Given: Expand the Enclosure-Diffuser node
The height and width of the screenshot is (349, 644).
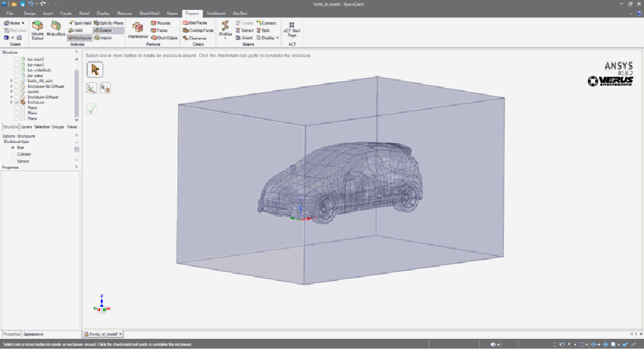Looking at the screenshot, I should click(x=11, y=97).
